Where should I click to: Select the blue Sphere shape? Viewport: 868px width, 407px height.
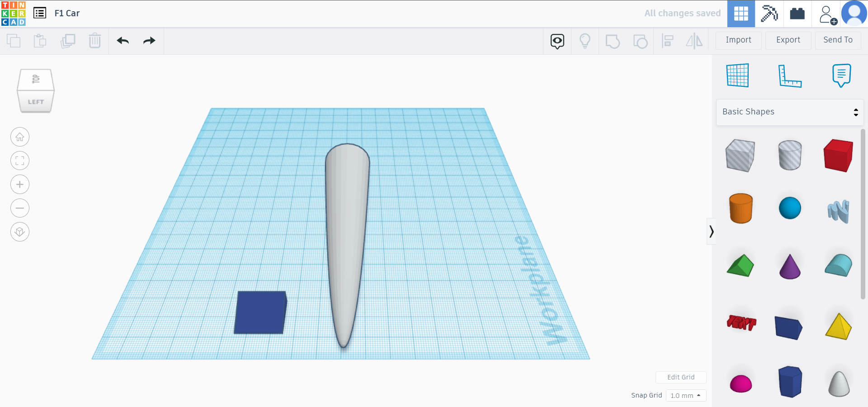coord(790,208)
